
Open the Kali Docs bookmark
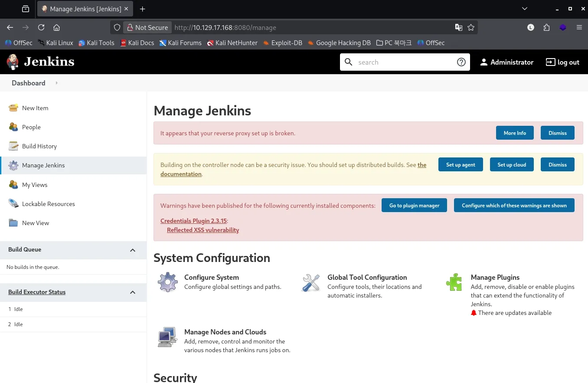(137, 43)
